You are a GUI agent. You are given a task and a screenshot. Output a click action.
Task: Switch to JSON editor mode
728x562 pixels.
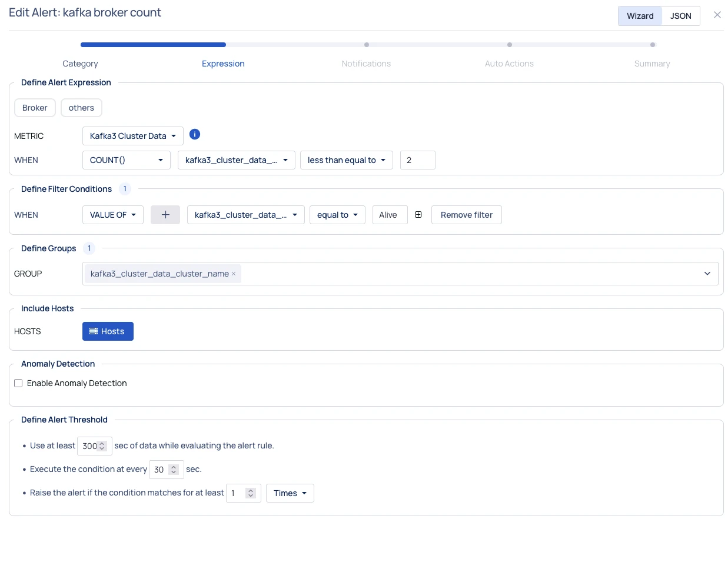tap(680, 16)
